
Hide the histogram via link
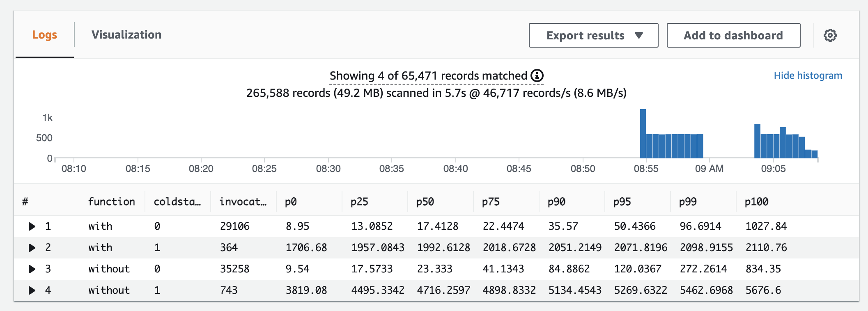[x=808, y=75]
